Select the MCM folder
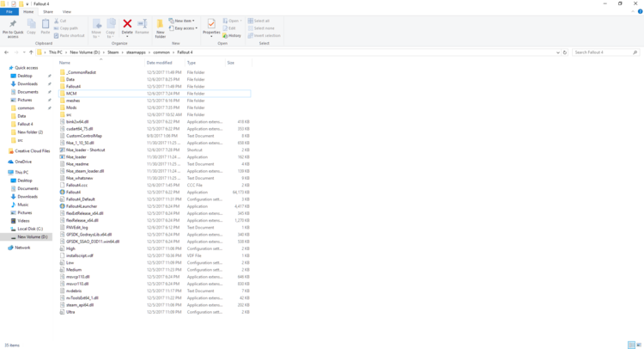Viewport: 644px width, 349px height. pos(155,94)
